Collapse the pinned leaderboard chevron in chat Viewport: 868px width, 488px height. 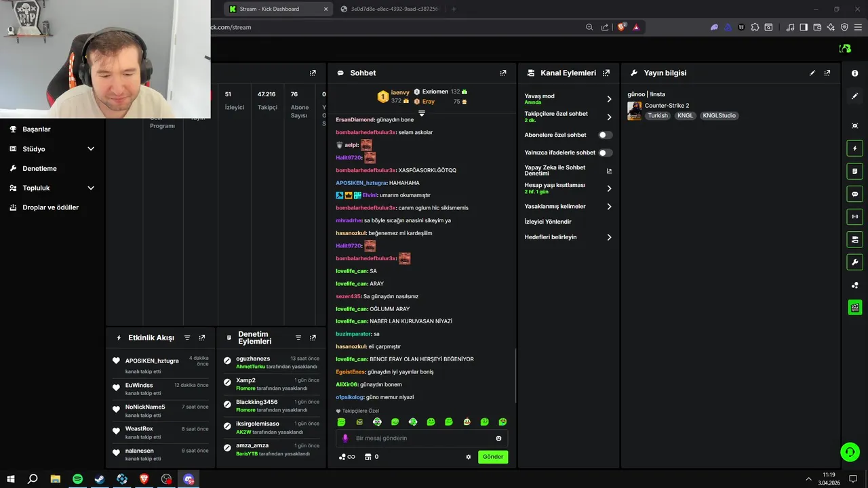click(x=421, y=113)
